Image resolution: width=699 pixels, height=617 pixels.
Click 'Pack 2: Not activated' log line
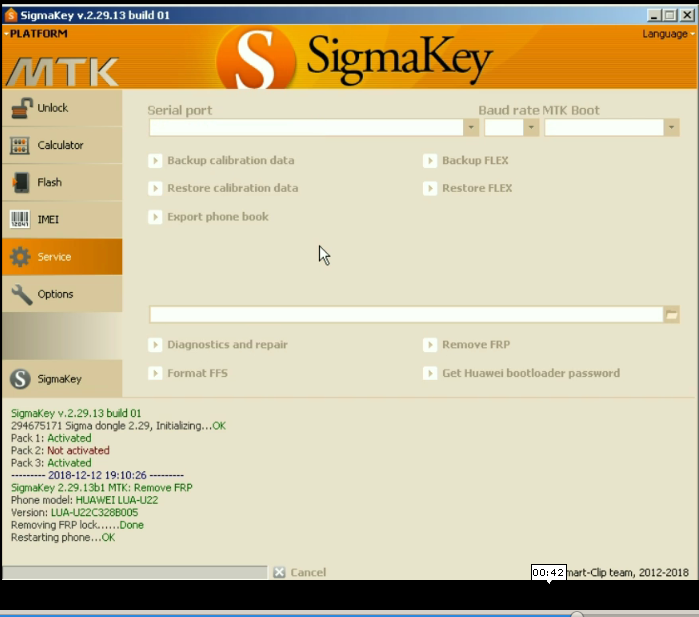tap(60, 451)
